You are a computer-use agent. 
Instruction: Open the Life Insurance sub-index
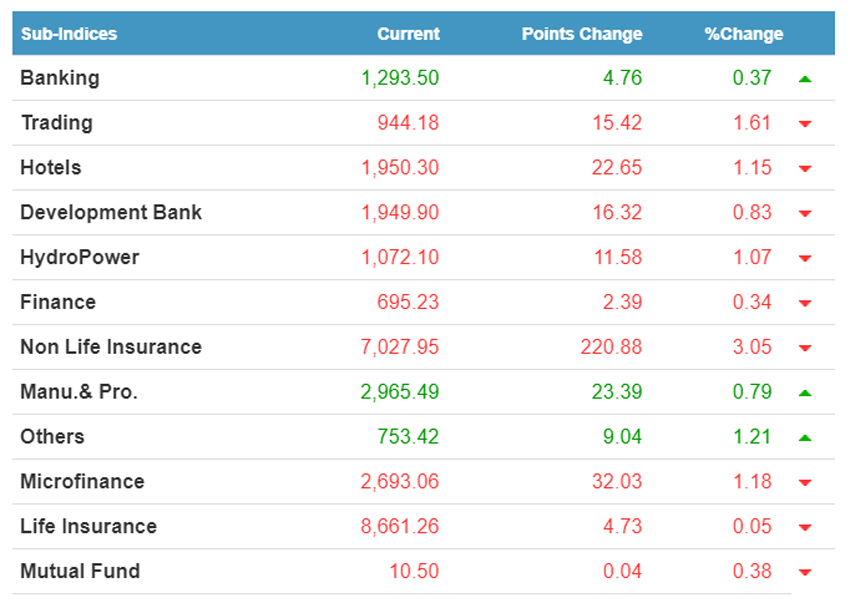click(88, 526)
